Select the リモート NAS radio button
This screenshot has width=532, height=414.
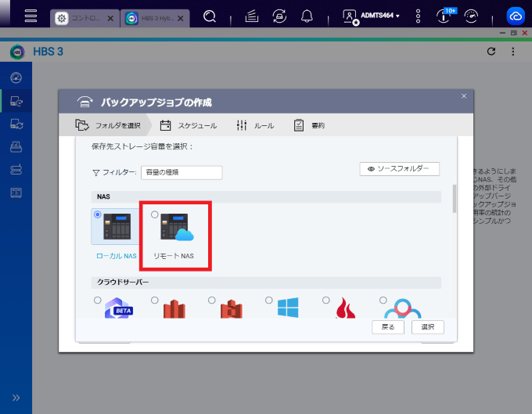[x=155, y=214]
